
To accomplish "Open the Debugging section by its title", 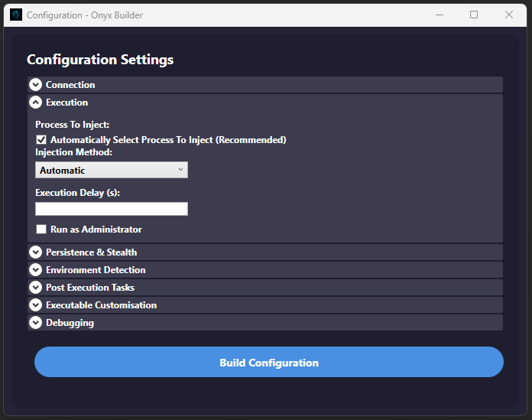I will point(70,323).
